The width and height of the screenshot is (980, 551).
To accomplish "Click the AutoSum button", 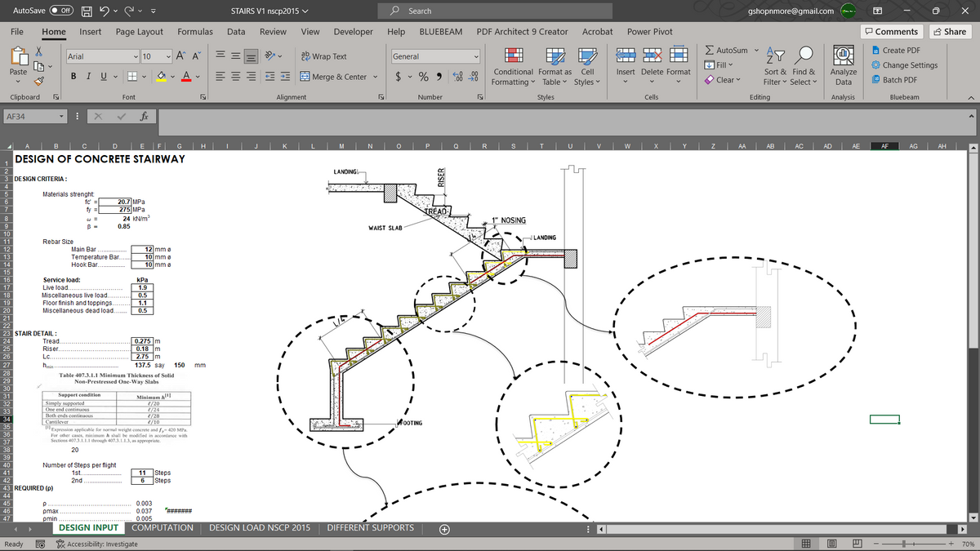I will pyautogui.click(x=727, y=51).
